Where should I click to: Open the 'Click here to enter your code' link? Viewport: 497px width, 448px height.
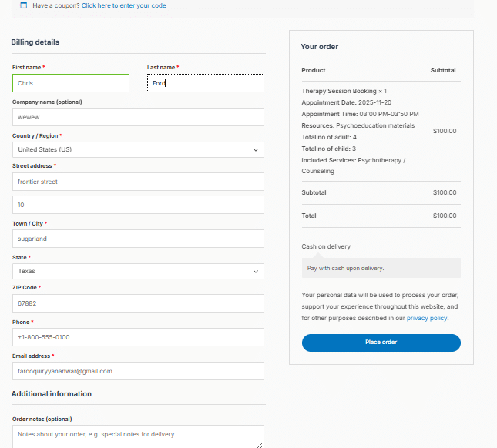point(123,5)
